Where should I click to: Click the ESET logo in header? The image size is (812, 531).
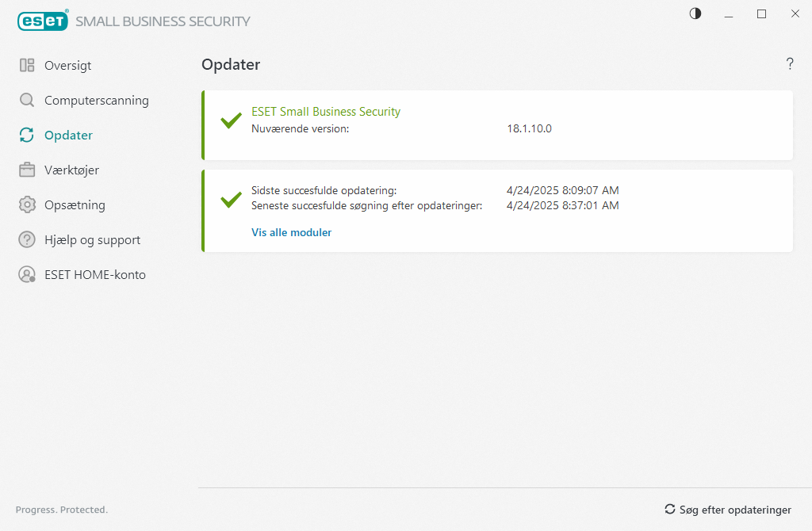click(43, 21)
